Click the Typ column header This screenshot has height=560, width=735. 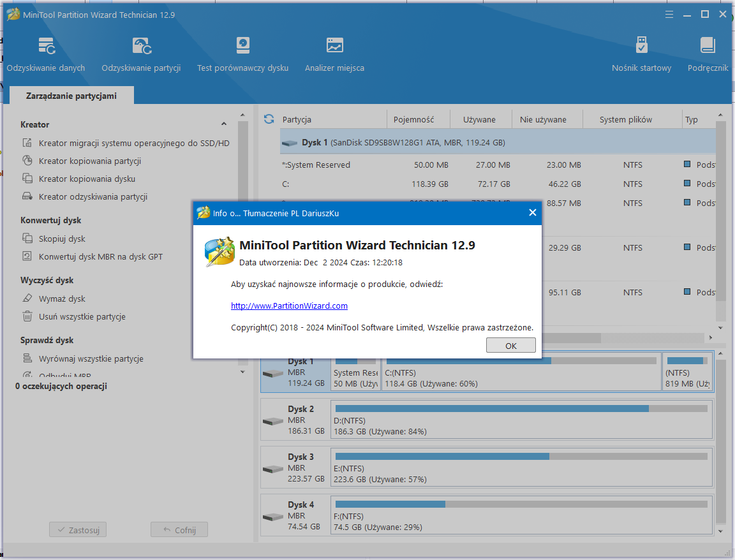click(x=699, y=119)
